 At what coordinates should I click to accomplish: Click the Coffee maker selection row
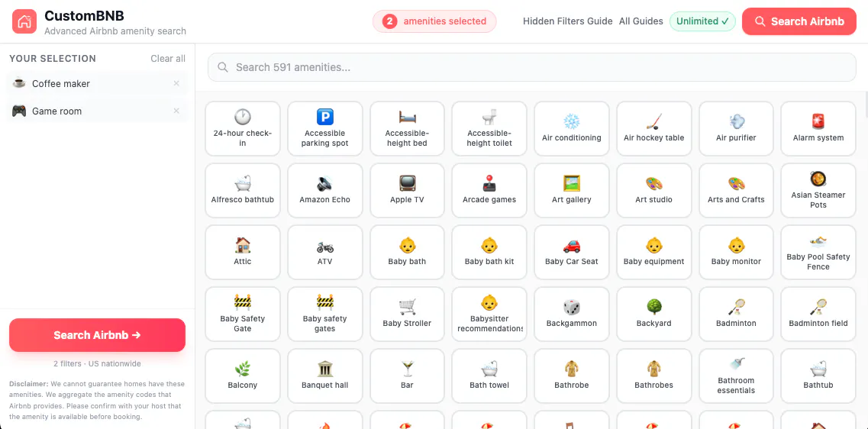(97, 83)
